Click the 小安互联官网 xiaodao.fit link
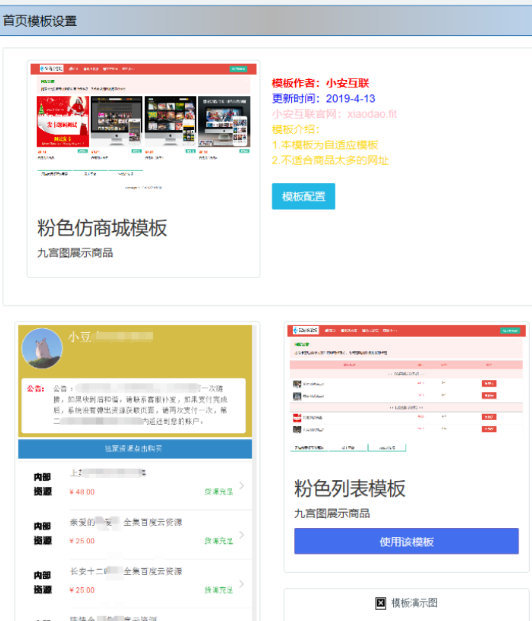532x621 pixels. [x=334, y=114]
